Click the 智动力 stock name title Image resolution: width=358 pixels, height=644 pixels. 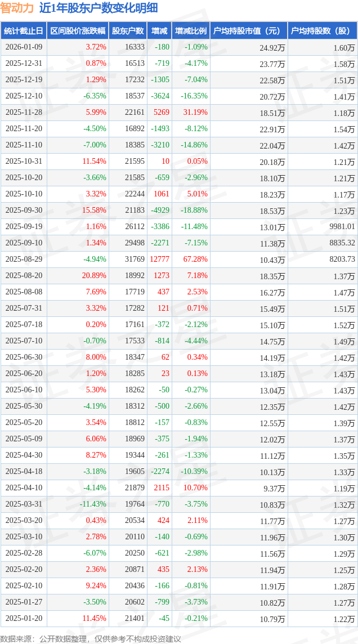(x=17, y=8)
